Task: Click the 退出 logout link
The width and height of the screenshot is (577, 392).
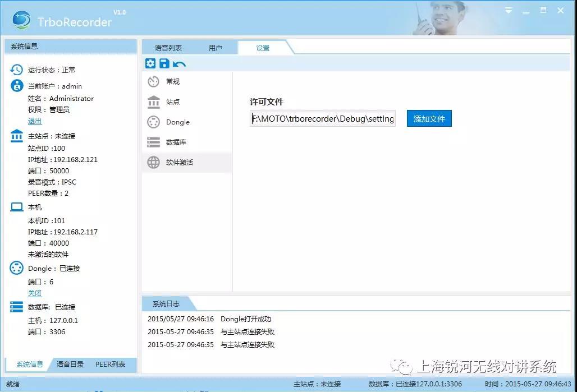Action: [x=35, y=121]
